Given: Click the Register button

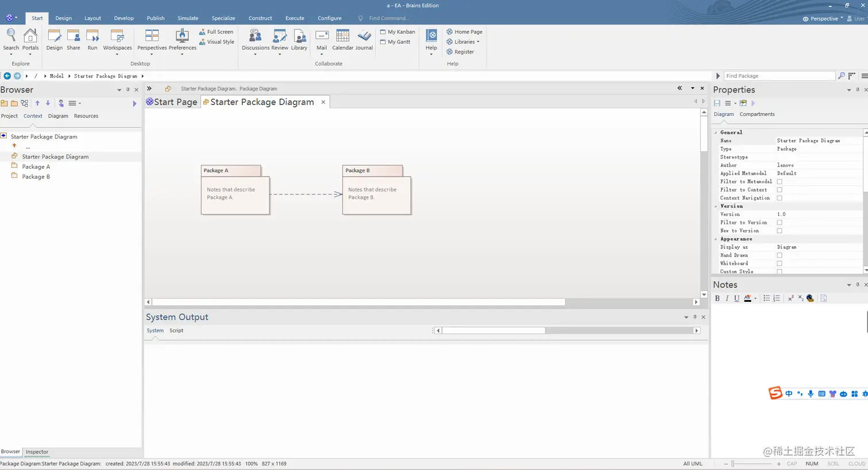Looking at the screenshot, I should tap(460, 52).
